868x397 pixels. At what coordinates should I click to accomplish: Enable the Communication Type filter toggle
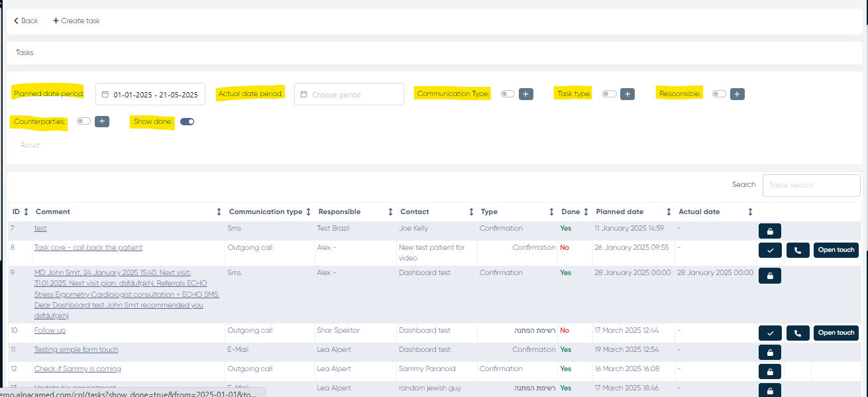(508, 94)
